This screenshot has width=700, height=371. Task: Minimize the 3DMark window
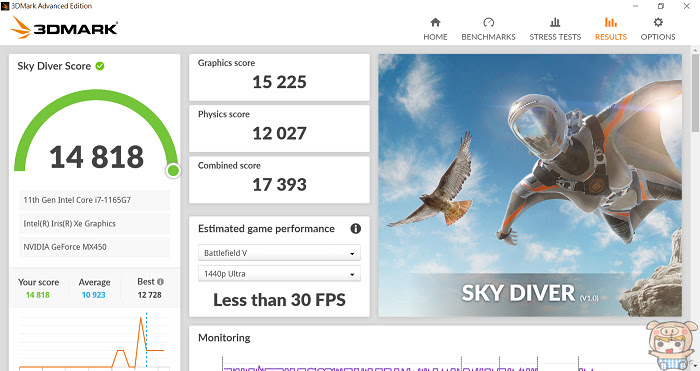635,6
